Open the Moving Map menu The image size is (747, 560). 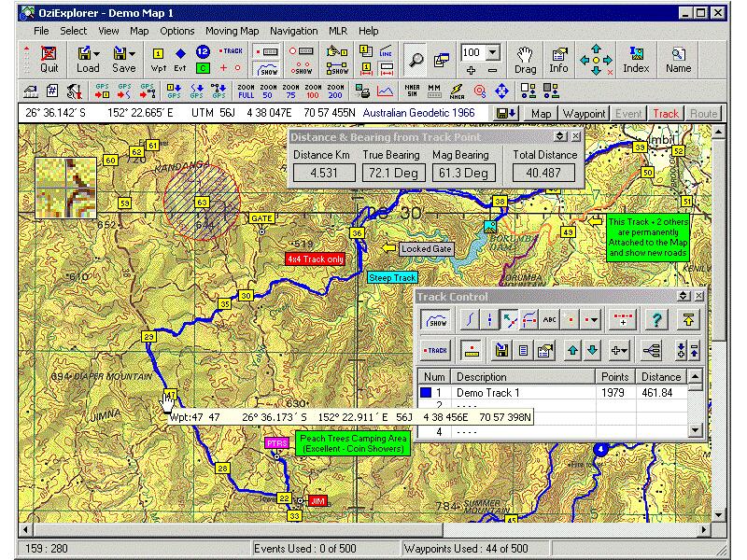point(233,31)
